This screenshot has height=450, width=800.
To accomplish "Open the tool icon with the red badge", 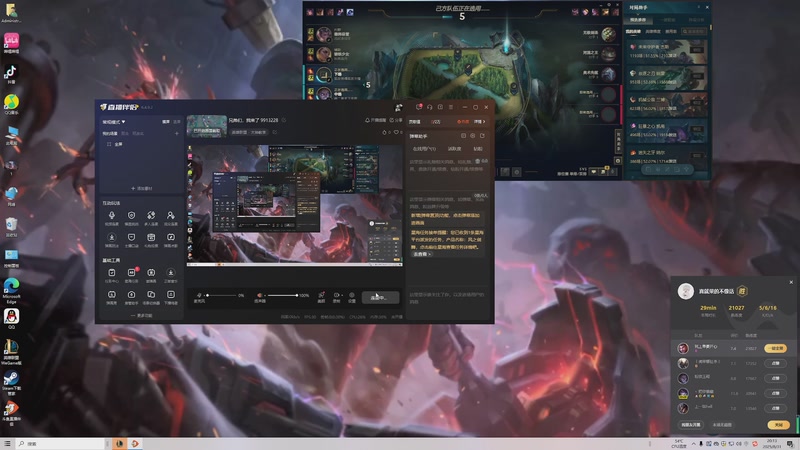I will 132,273.
